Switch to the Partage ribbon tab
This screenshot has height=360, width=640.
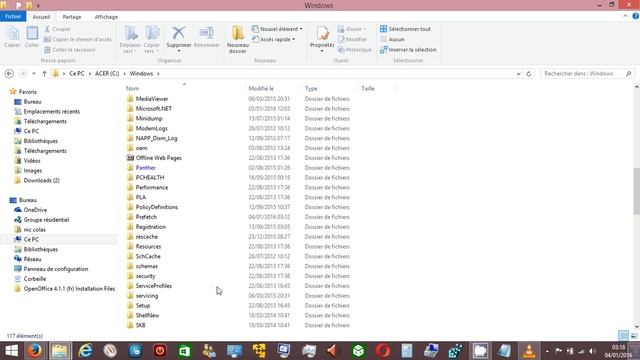(72, 17)
